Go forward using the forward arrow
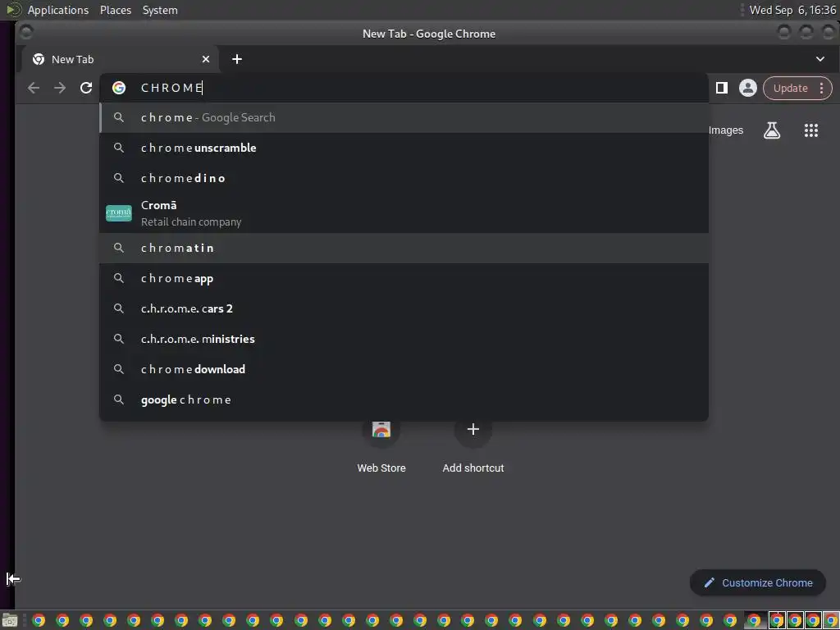Image resolution: width=840 pixels, height=630 pixels. point(59,88)
